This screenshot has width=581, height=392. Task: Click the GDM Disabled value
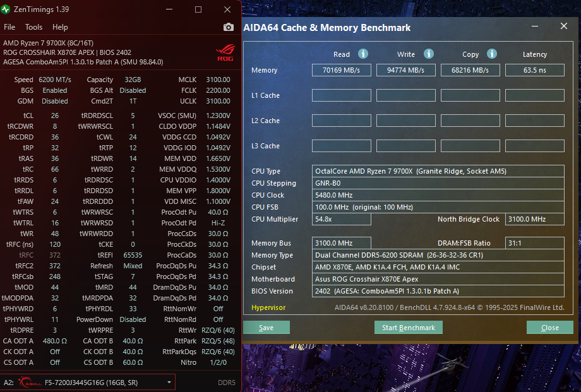click(x=55, y=101)
